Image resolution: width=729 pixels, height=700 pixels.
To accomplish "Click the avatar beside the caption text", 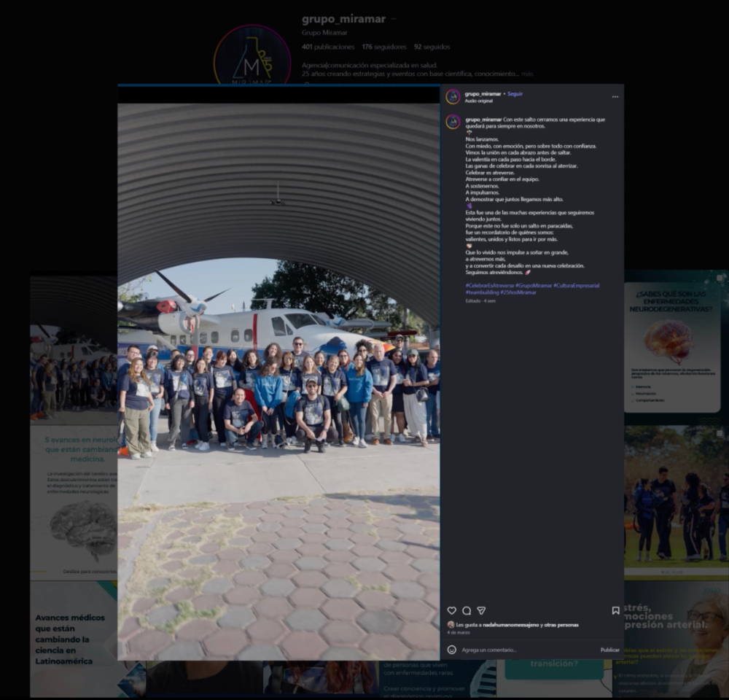I will (453, 122).
